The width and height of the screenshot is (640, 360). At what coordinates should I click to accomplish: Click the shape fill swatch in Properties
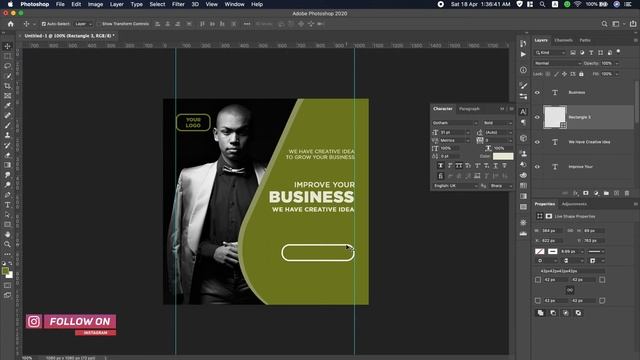click(x=540, y=251)
